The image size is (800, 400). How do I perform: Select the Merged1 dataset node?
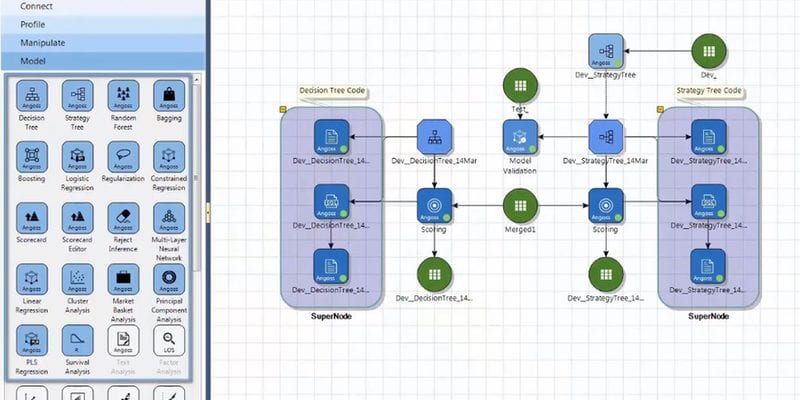(x=520, y=206)
